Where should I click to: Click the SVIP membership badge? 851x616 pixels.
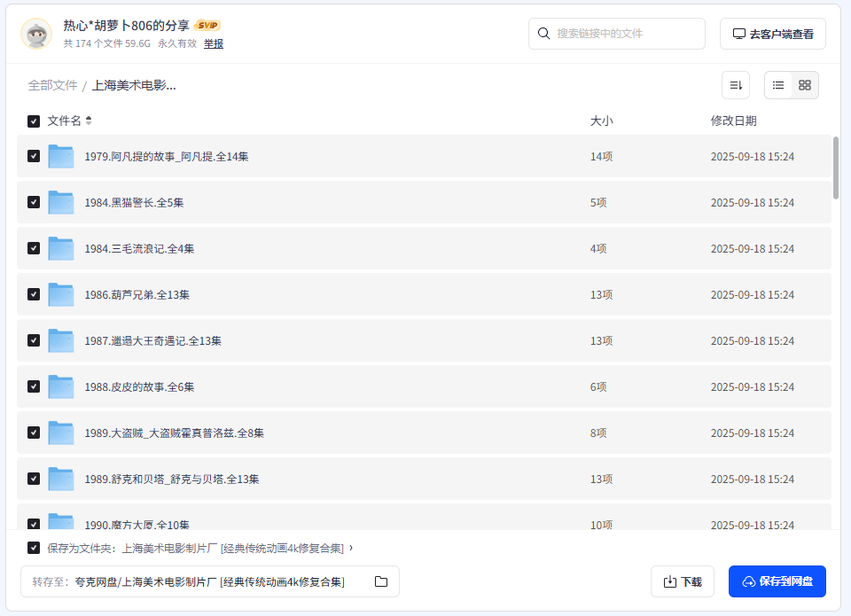click(207, 25)
